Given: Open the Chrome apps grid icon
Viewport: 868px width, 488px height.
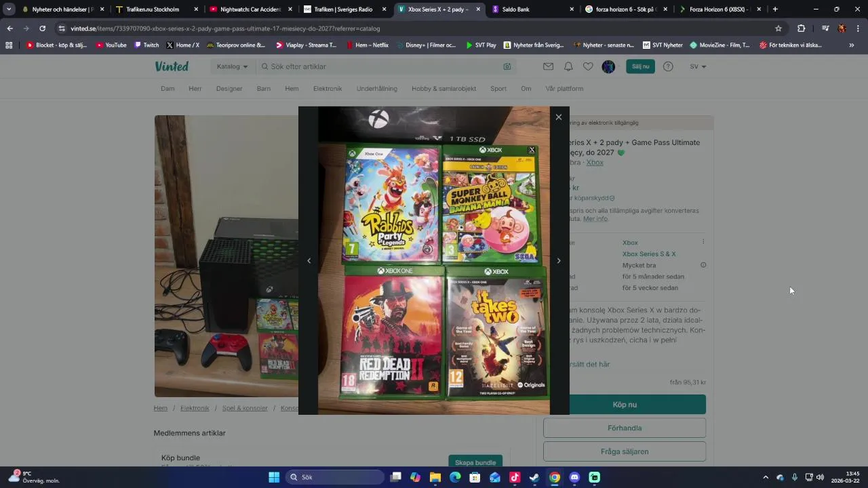Looking at the screenshot, I should pyautogui.click(x=9, y=45).
